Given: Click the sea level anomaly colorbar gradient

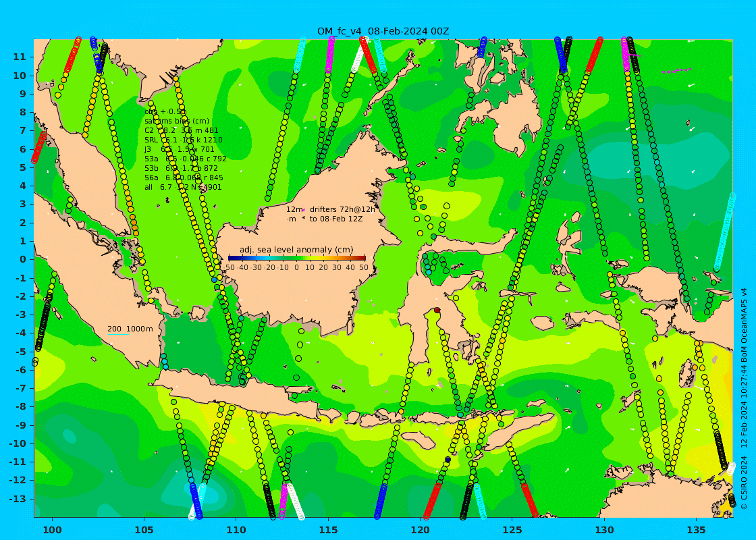Looking at the screenshot, I should tap(297, 259).
